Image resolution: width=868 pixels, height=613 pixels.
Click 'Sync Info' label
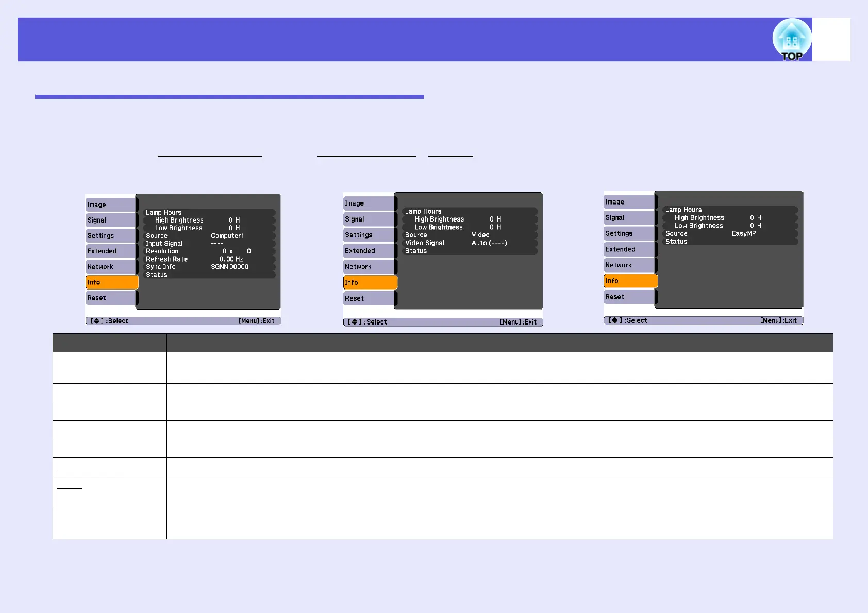coord(161,267)
